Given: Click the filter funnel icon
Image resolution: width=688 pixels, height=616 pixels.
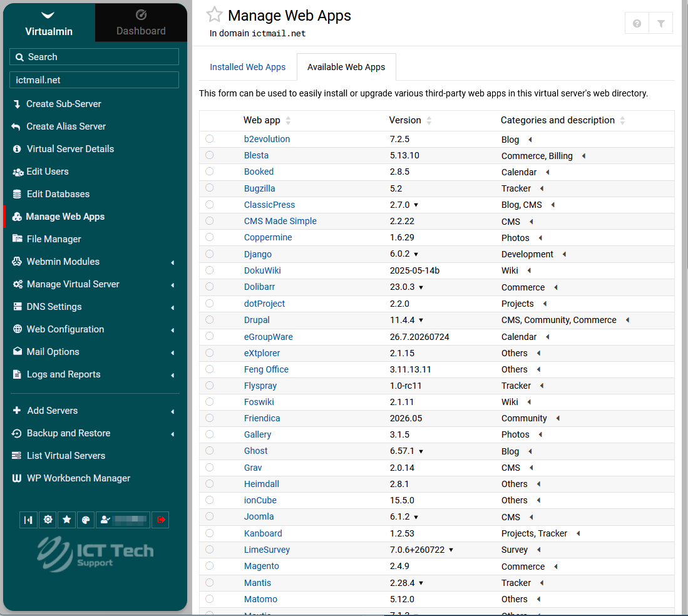Looking at the screenshot, I should (x=661, y=23).
